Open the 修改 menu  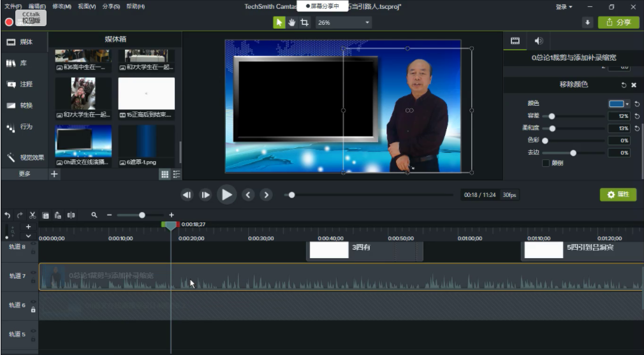click(x=62, y=6)
